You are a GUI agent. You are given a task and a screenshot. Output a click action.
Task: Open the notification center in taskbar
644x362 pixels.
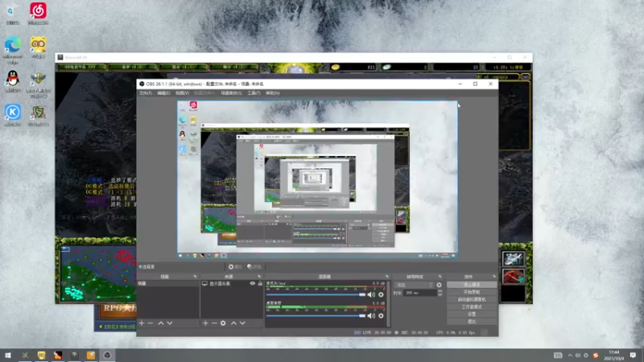pos(633,355)
